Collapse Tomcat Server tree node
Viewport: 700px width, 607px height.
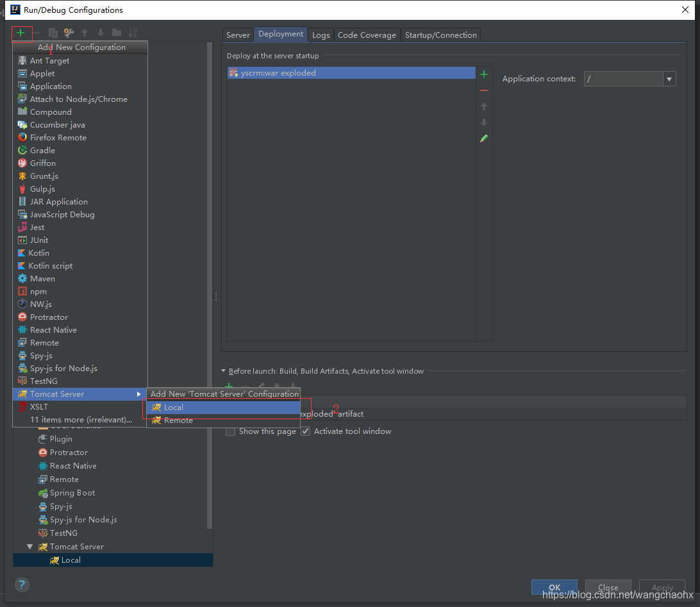tap(30, 547)
